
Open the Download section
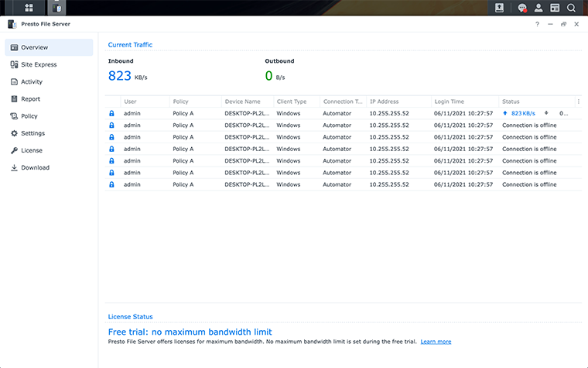[35, 167]
